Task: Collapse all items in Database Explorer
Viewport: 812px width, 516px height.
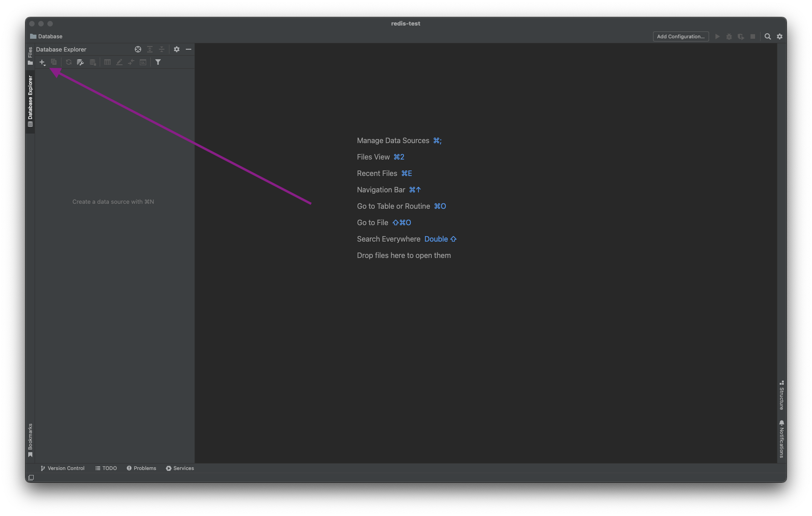Action: pos(162,49)
